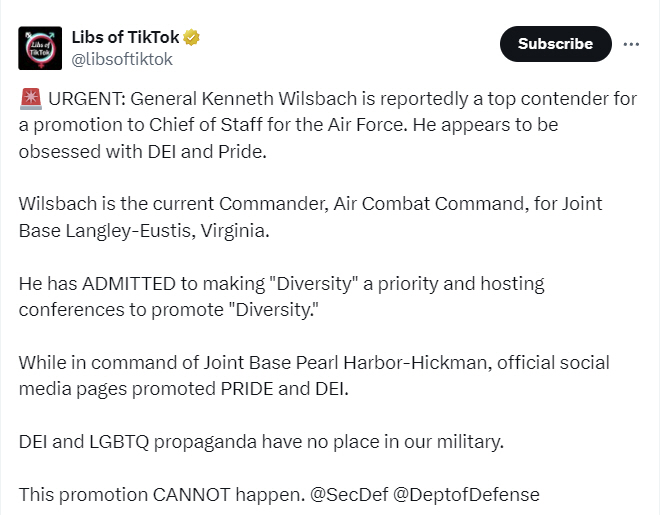Click the phrase "Chief of Staff"
This screenshot has width=664, height=515.
[x=205, y=125]
